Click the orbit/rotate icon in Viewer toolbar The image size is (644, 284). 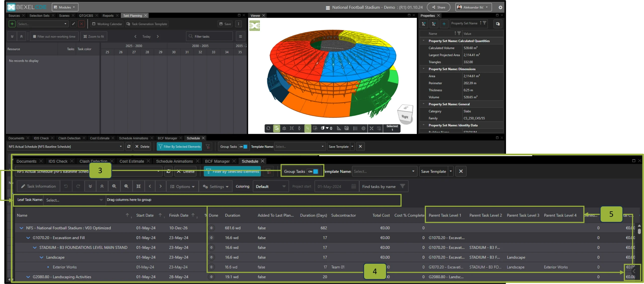pos(268,128)
